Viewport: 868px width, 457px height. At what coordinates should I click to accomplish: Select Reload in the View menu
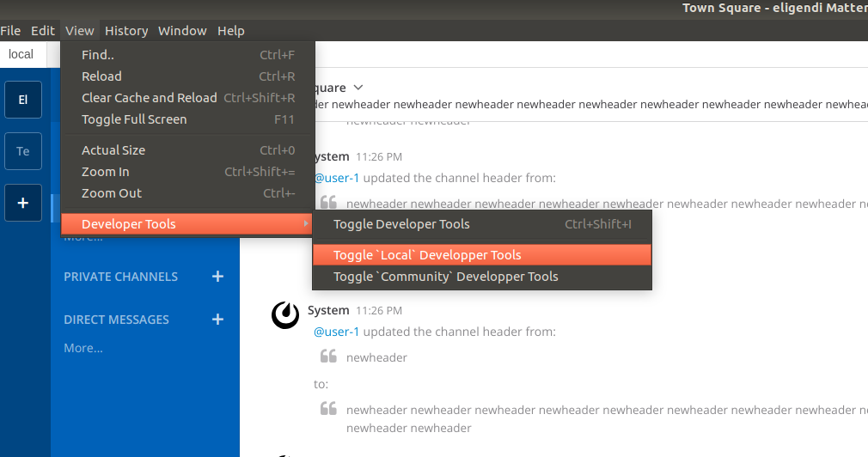(x=188, y=76)
